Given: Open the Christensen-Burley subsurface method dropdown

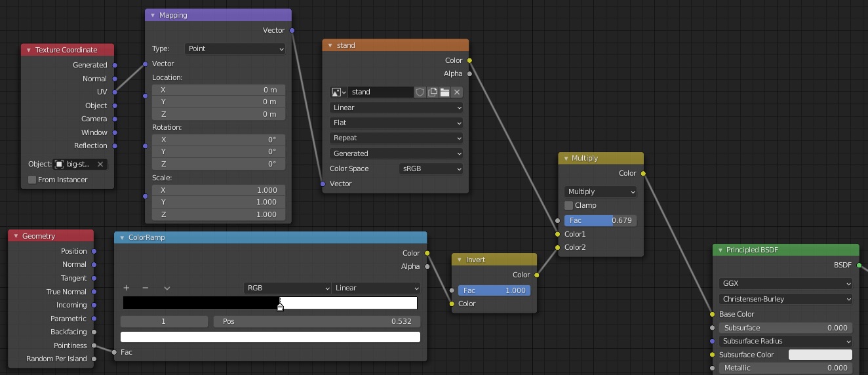Looking at the screenshot, I should click(785, 299).
